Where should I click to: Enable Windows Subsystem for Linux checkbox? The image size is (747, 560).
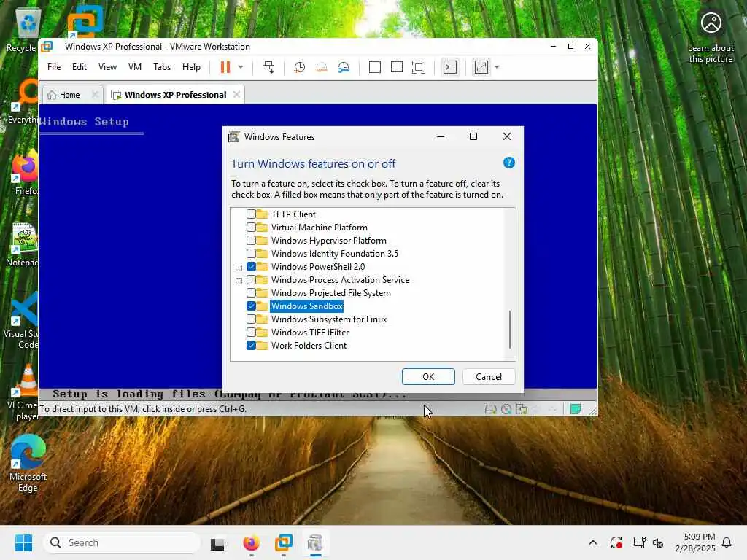(x=251, y=319)
